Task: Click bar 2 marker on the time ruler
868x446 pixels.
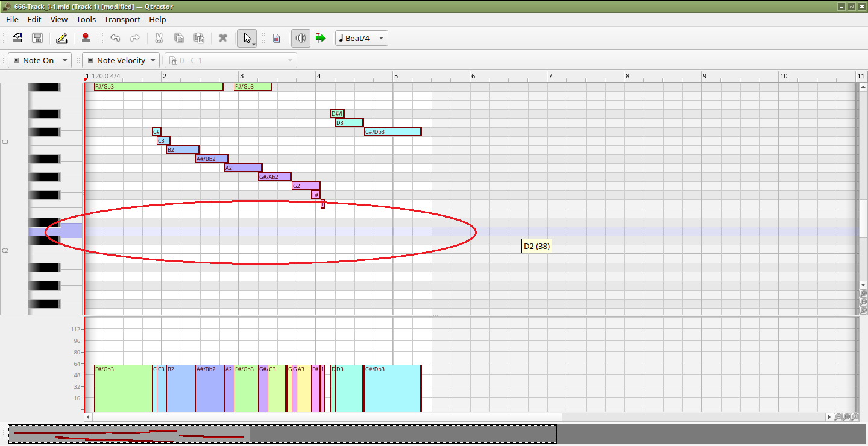Action: (164, 76)
